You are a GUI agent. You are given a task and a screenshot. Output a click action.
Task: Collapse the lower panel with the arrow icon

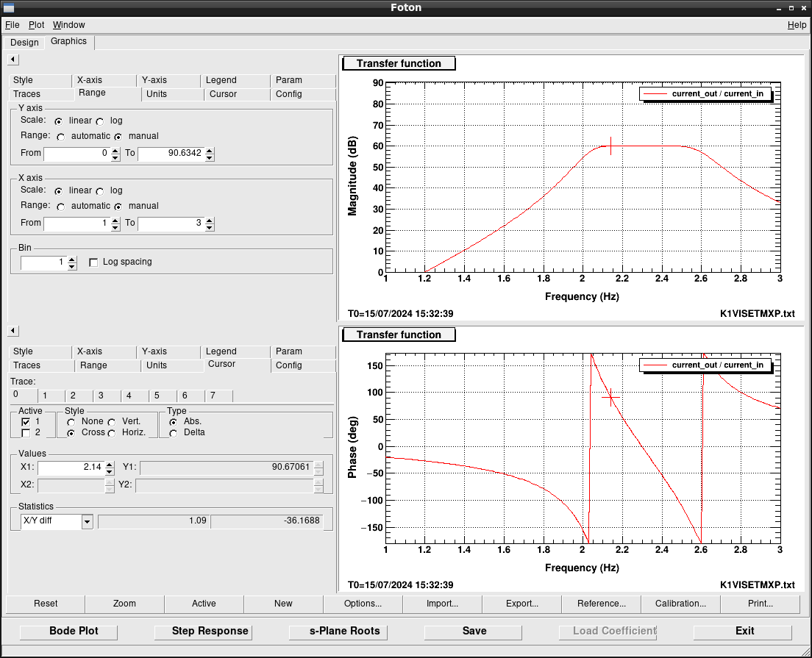point(13,331)
